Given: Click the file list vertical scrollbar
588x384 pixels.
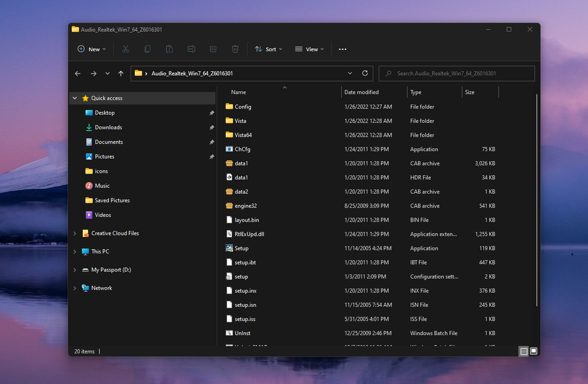Looking at the screenshot, I should [537, 201].
